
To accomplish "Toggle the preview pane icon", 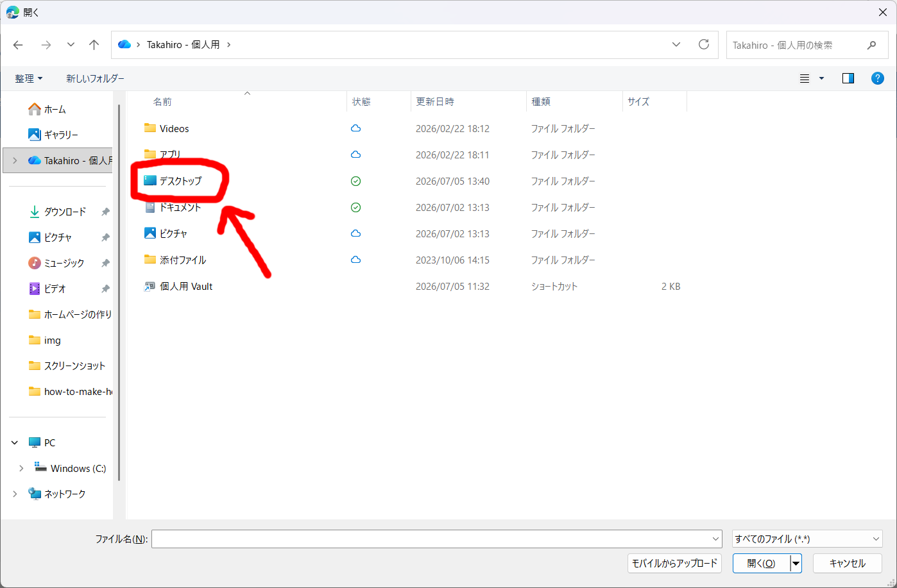I will click(x=848, y=78).
